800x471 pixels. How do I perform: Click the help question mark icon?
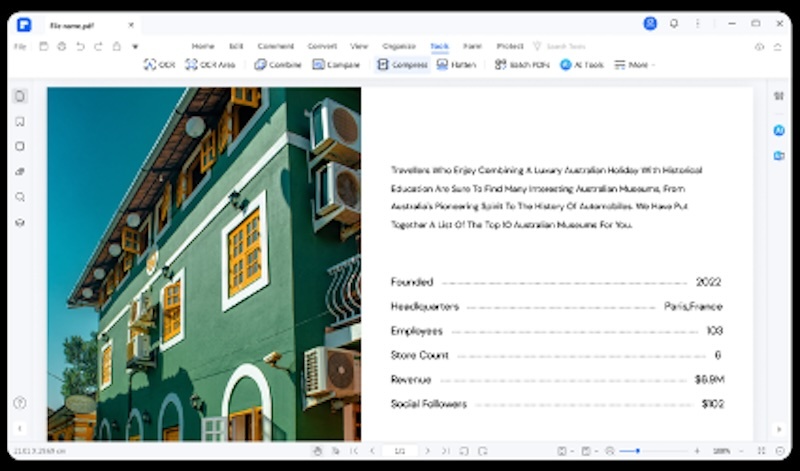coord(20,403)
